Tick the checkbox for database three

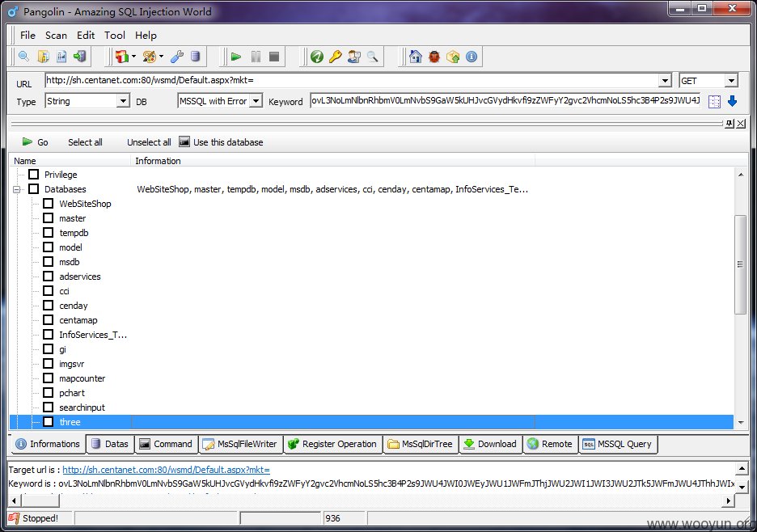(x=49, y=421)
